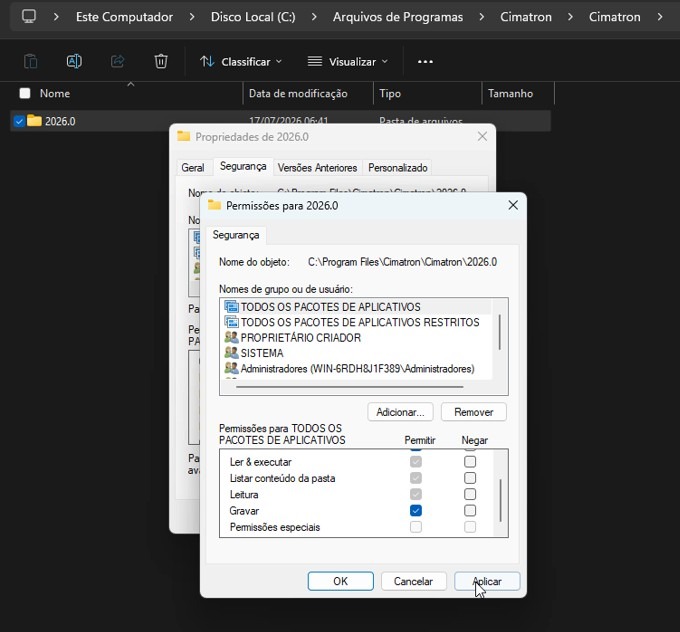Select TODOS OS PACOTES DE APLICATIVOS RESTRITOS entry
This screenshot has width=680, height=632.
click(x=360, y=322)
